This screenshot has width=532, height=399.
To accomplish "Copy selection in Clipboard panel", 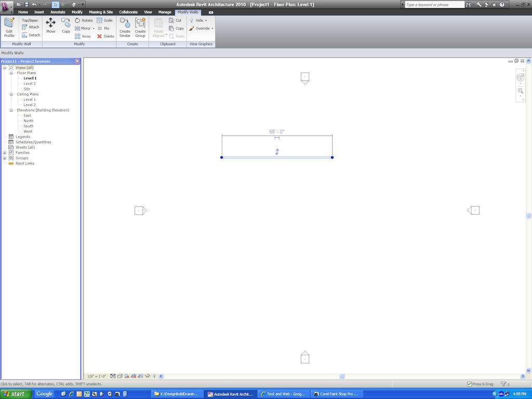I will (x=177, y=29).
